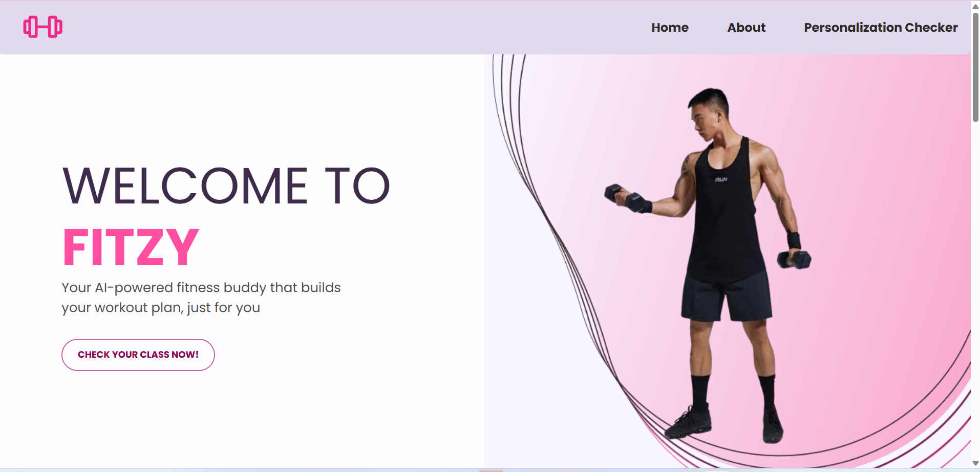The image size is (980, 472).
Task: Go to the About page
Action: pyautogui.click(x=746, y=28)
